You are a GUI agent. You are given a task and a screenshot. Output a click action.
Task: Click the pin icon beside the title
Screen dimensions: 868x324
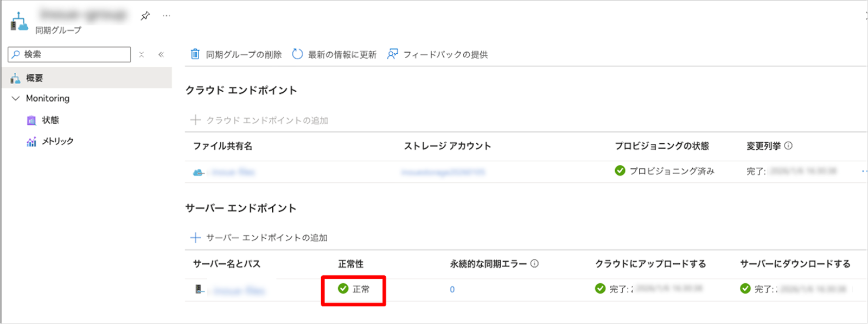point(145,16)
